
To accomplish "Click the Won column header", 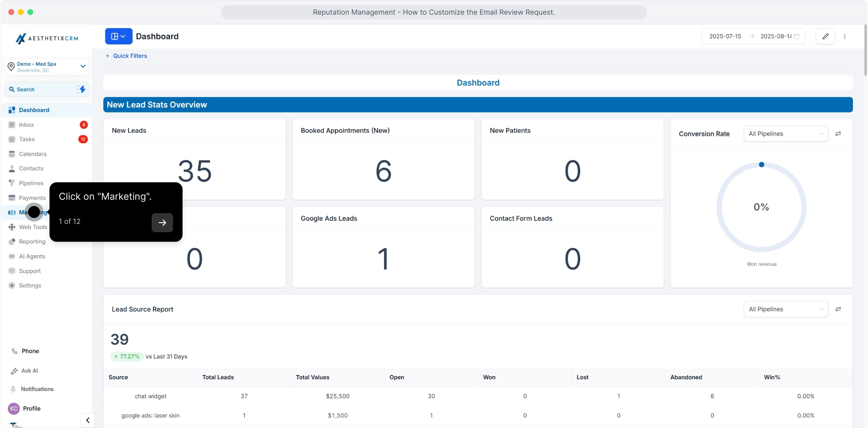I will (x=489, y=377).
